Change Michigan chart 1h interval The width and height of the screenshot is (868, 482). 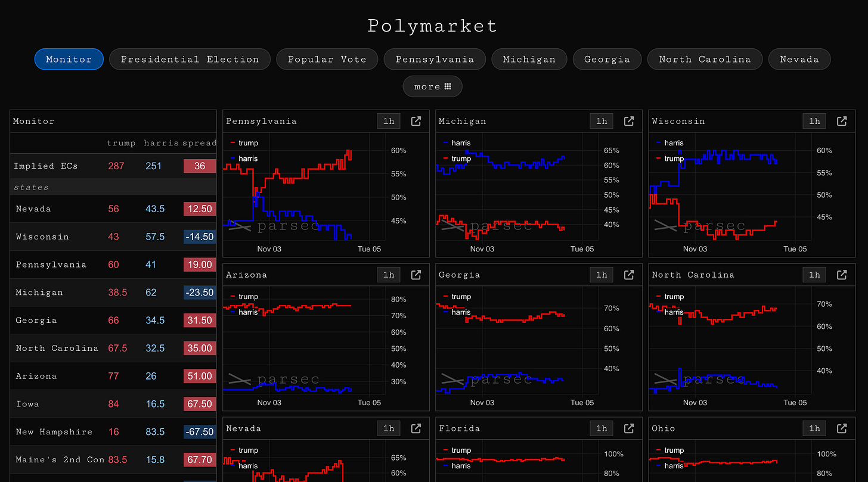tap(602, 121)
